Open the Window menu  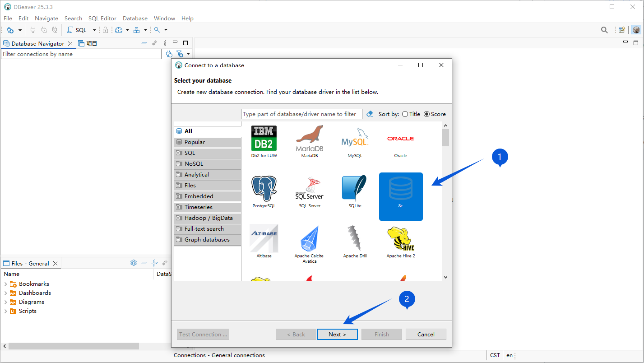coord(164,19)
